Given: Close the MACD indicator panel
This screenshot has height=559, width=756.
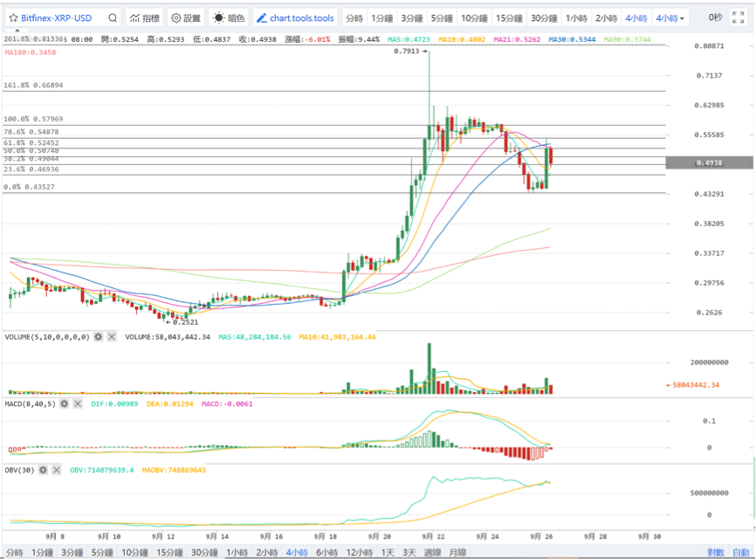Looking at the screenshot, I should pos(77,404).
